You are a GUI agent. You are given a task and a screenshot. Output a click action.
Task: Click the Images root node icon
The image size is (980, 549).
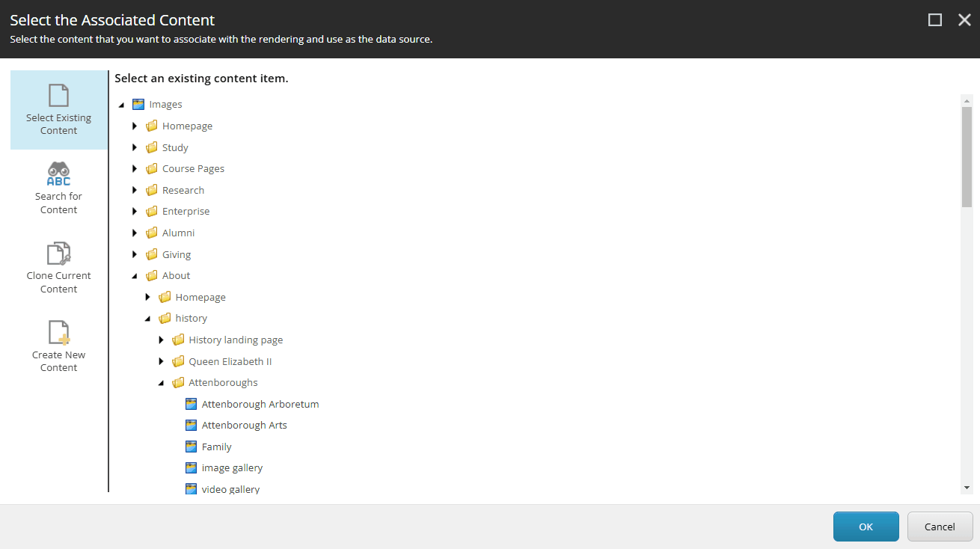pyautogui.click(x=139, y=104)
